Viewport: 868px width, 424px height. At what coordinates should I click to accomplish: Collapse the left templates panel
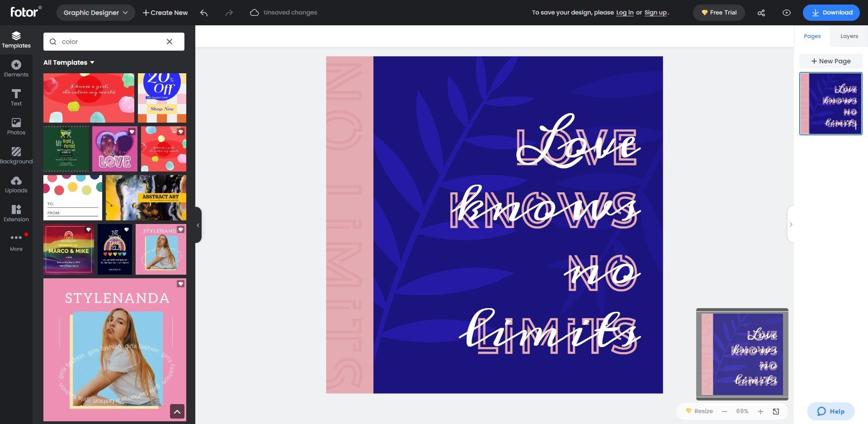[x=198, y=225]
